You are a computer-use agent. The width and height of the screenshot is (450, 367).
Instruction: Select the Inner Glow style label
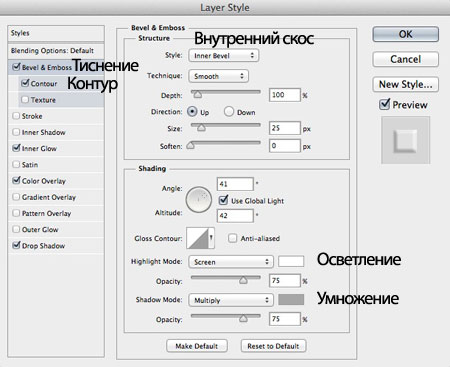39,148
